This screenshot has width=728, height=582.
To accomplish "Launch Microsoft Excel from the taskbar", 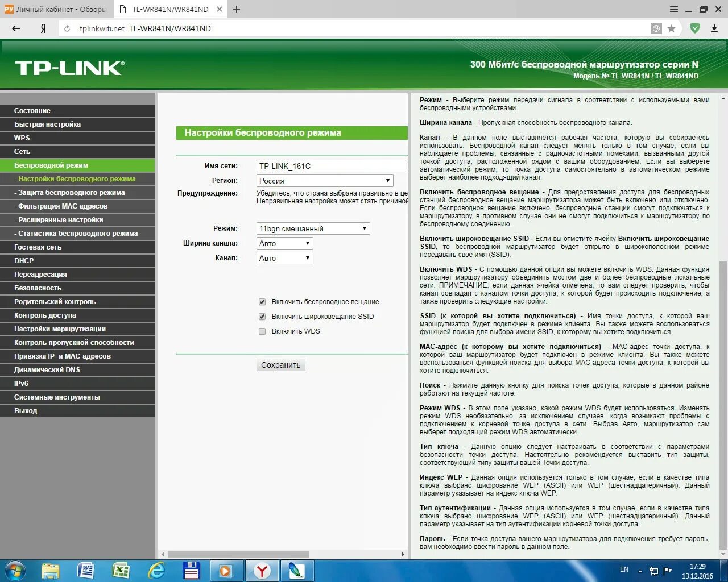I will point(121,571).
